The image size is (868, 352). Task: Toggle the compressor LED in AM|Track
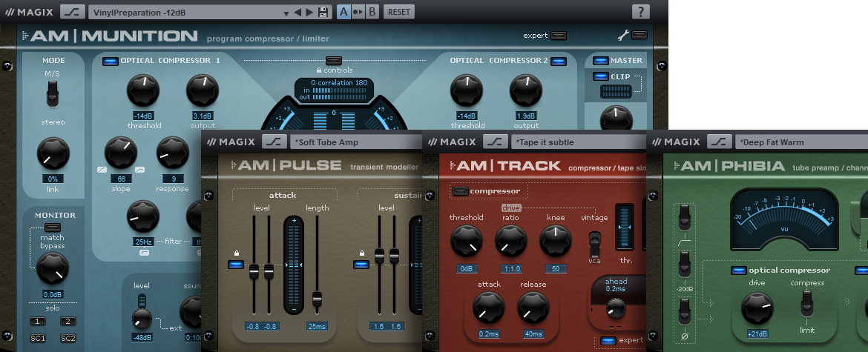(x=460, y=191)
